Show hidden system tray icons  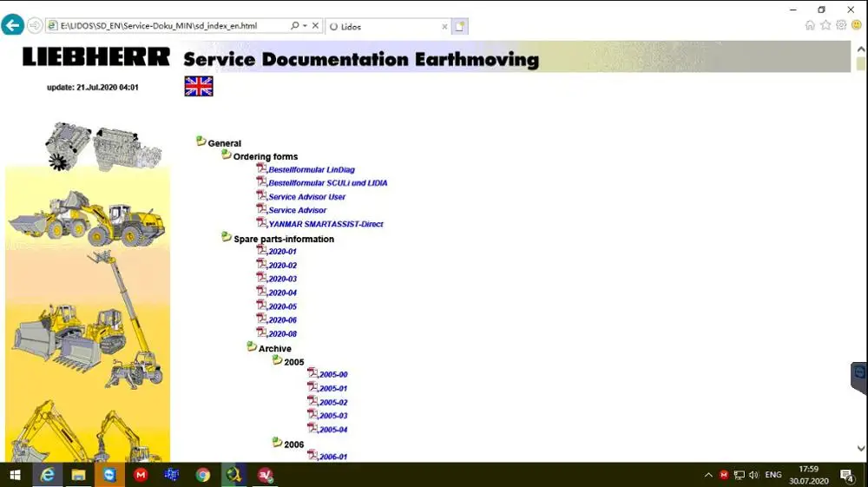click(x=708, y=475)
